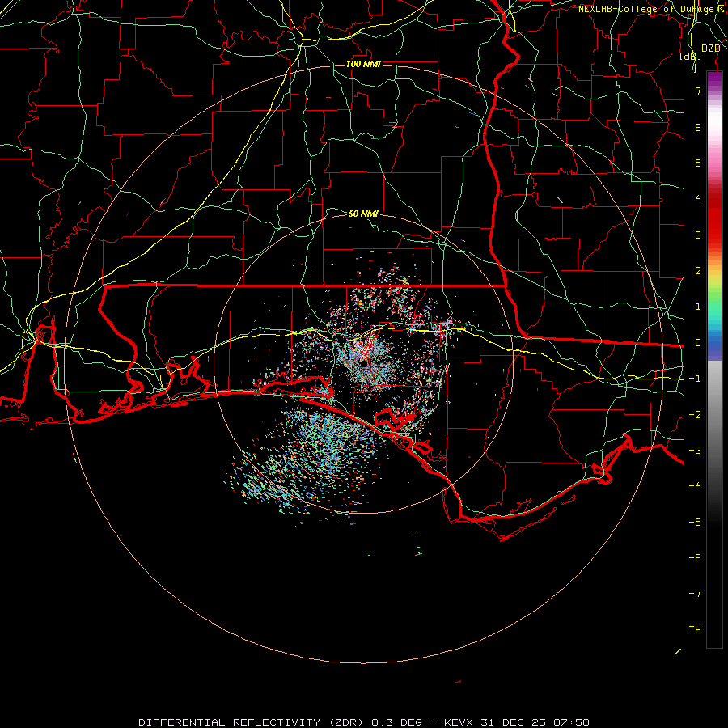Click the KEVX station identifier
The width and height of the screenshot is (728, 728).
[x=459, y=722]
